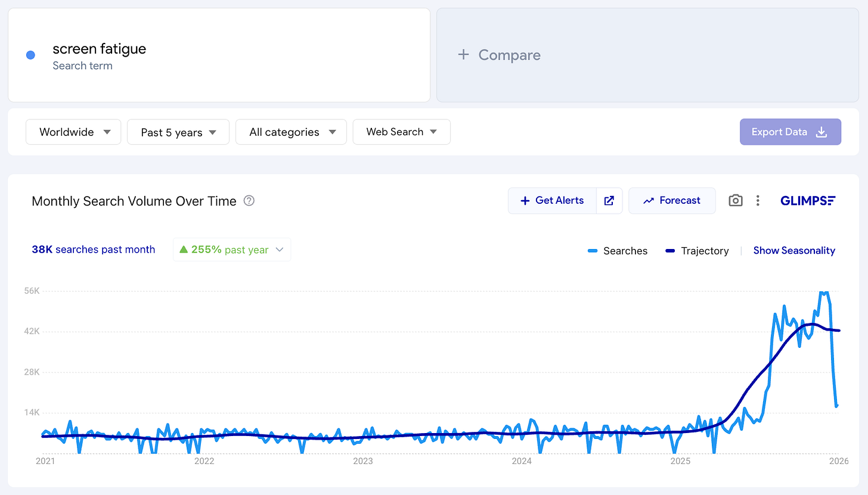Click the Compare term card

tap(647, 55)
